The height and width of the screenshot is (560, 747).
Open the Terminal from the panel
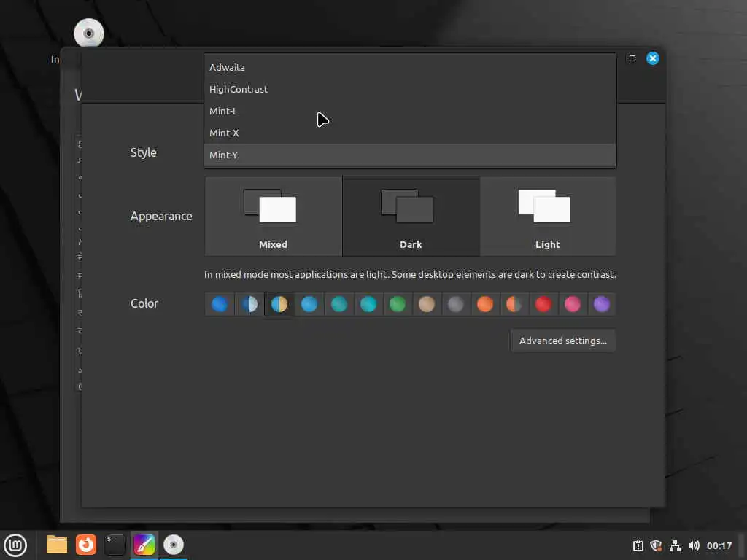point(115,545)
